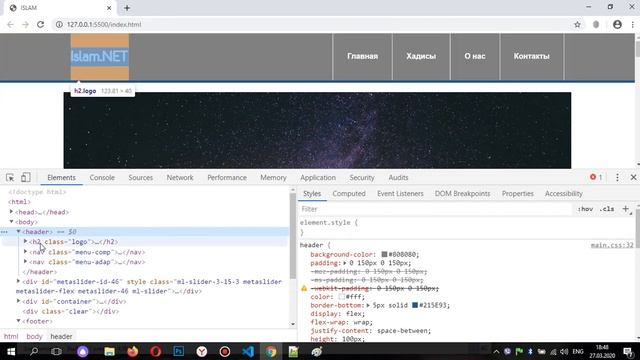The image size is (640, 360).
Task: Select the Styles sidebar tab
Action: tap(312, 193)
